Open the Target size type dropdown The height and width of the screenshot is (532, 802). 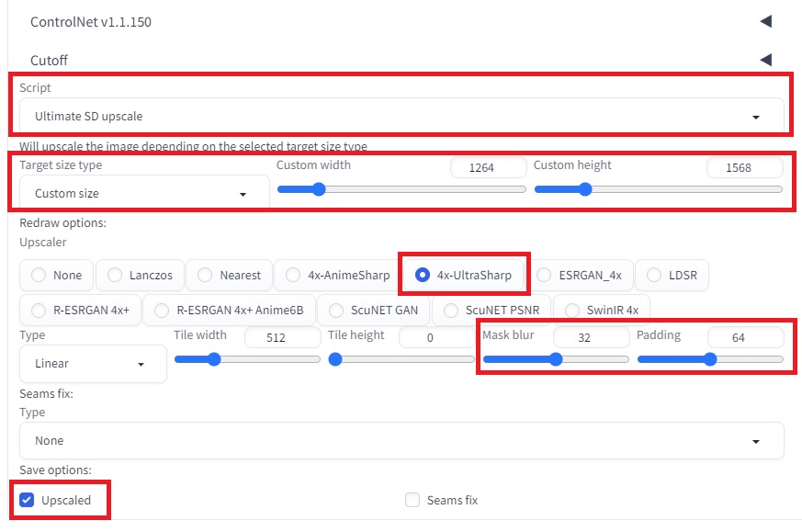tap(144, 193)
